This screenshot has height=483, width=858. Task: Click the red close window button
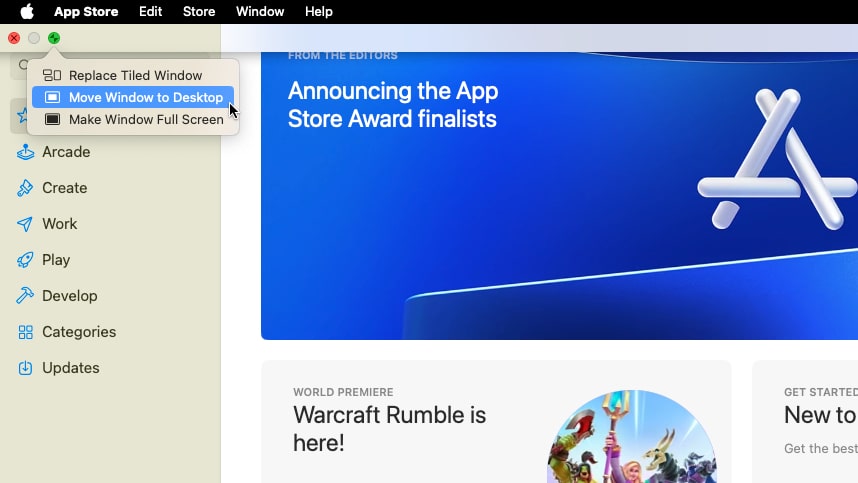14,38
